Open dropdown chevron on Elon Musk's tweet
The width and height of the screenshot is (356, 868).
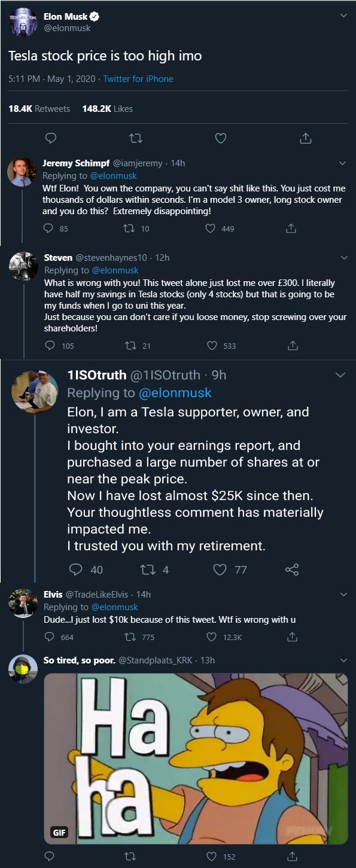[x=343, y=16]
